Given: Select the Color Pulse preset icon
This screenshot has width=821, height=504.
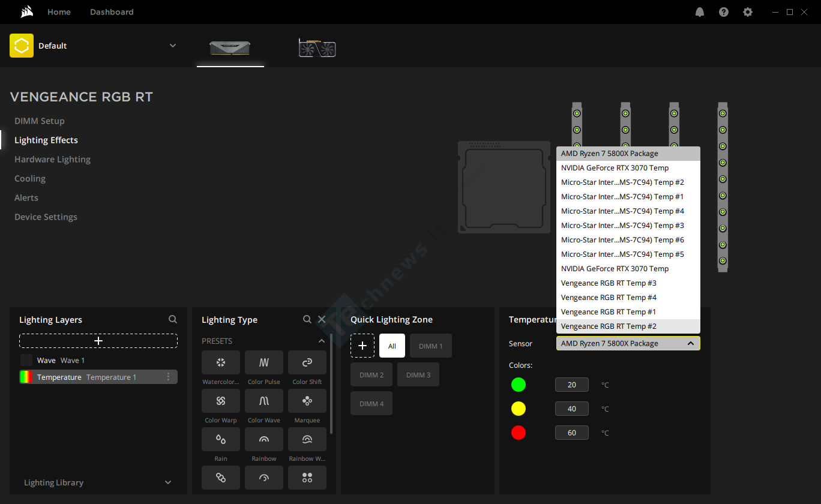Looking at the screenshot, I should (x=264, y=362).
